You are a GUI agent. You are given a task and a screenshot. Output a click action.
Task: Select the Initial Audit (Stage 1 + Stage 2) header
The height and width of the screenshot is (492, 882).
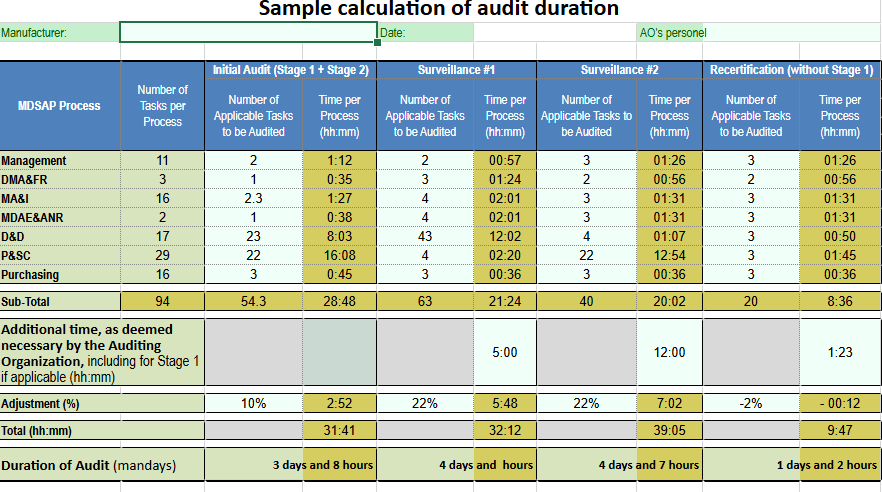[290, 70]
